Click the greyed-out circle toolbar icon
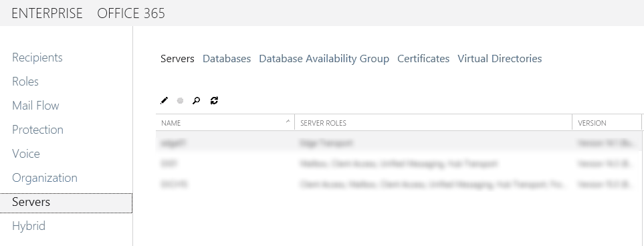The image size is (644, 246). 180,101
